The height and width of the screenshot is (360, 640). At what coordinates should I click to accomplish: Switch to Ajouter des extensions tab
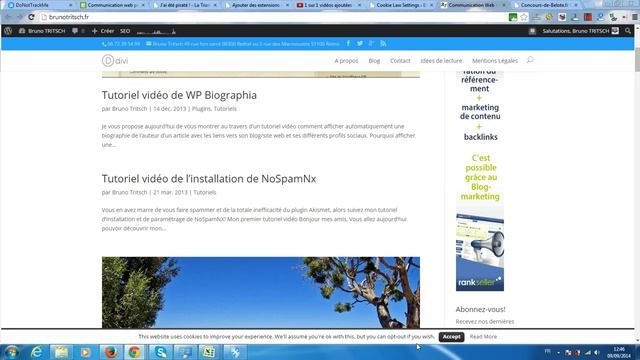click(256, 5)
